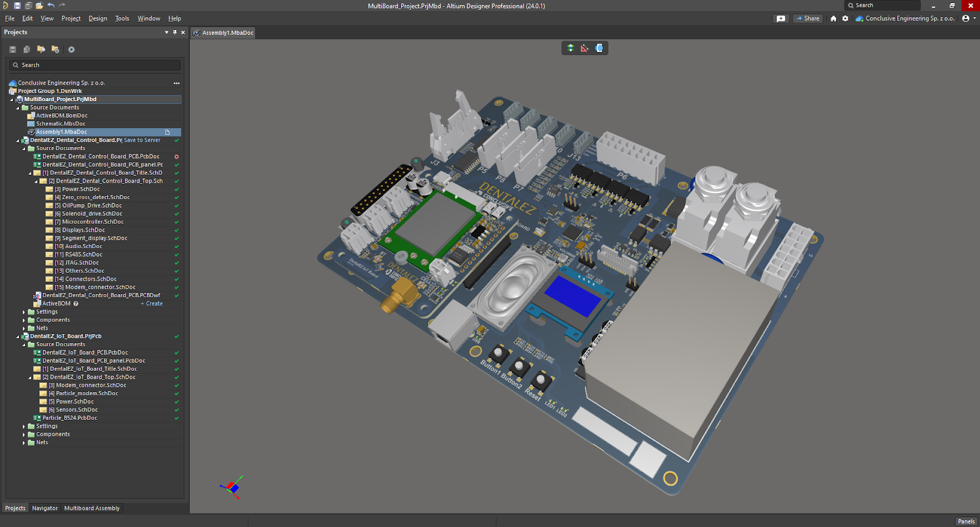
Task: Click the XYZ axis orientation gizmo
Action: [x=232, y=487]
